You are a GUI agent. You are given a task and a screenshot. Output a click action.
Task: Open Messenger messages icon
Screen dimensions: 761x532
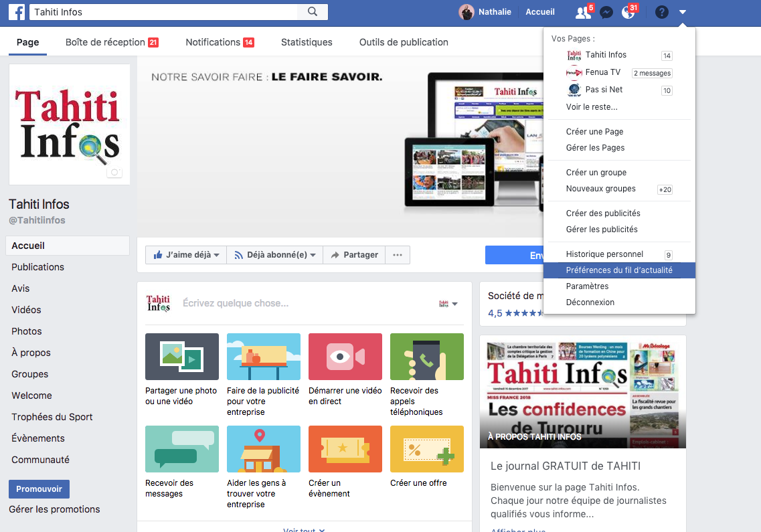[606, 12]
